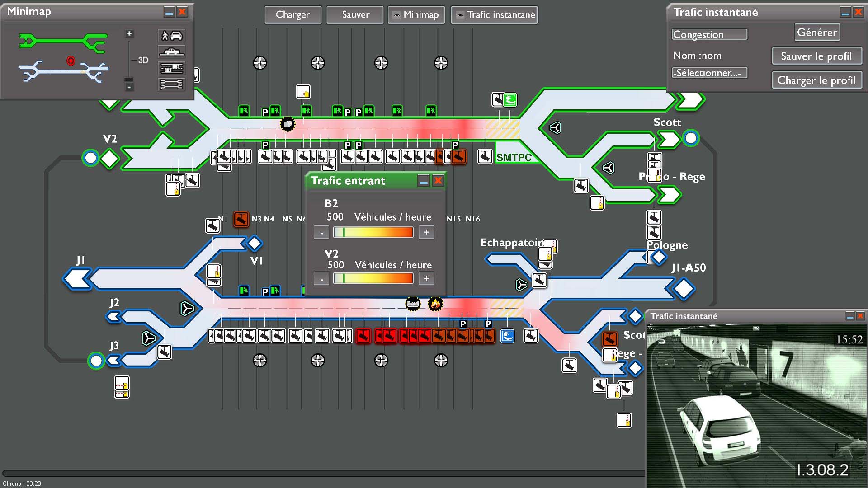Click the V2 vehicles per hour slider

(373, 278)
